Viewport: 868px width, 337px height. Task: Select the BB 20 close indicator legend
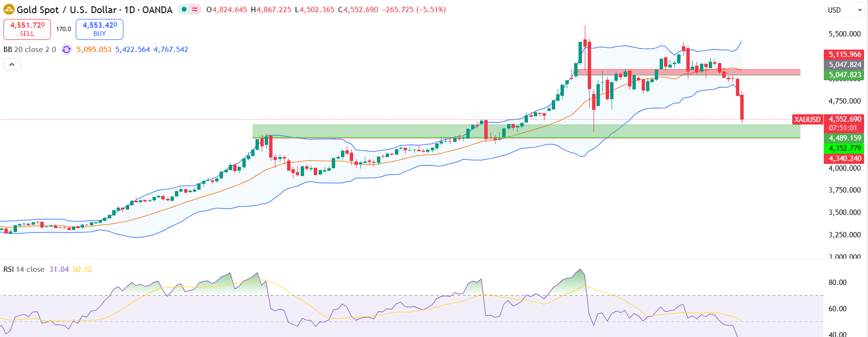(x=29, y=50)
